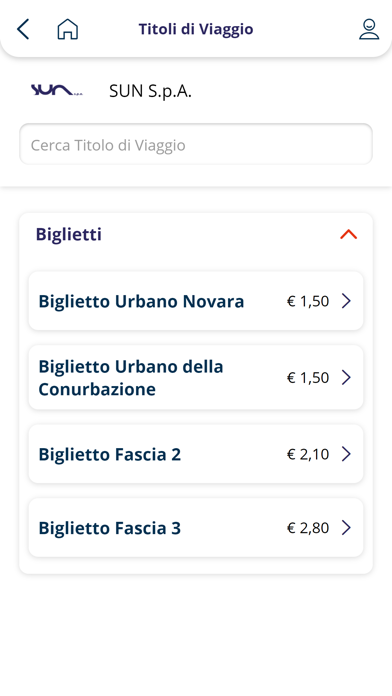The height and width of the screenshot is (696, 392).
Task: Open the home screen icon
Action: (x=68, y=29)
